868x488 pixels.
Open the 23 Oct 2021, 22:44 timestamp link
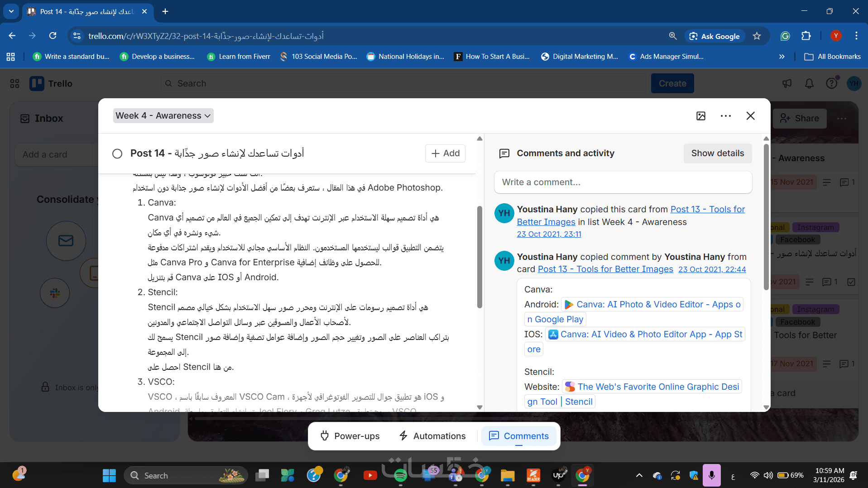(x=712, y=269)
